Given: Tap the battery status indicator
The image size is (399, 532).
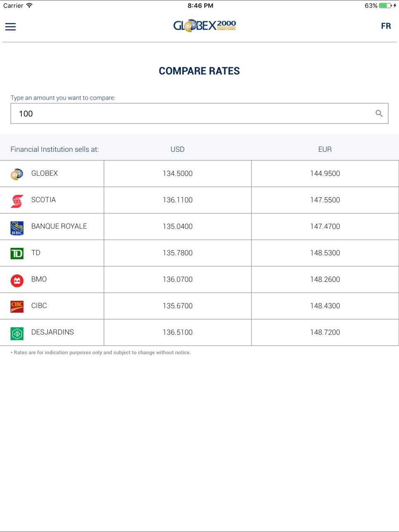Looking at the screenshot, I should (x=385, y=5).
